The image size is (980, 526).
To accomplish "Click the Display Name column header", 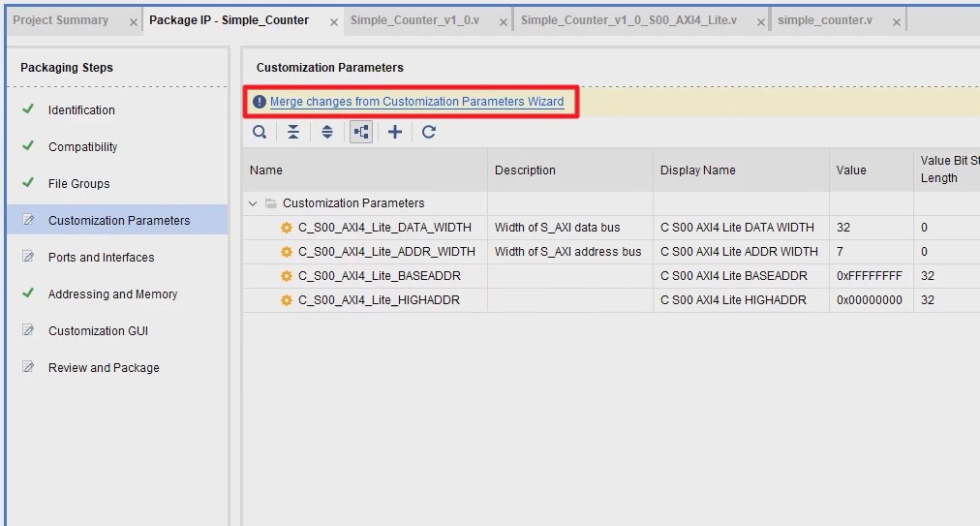I will [x=741, y=170].
